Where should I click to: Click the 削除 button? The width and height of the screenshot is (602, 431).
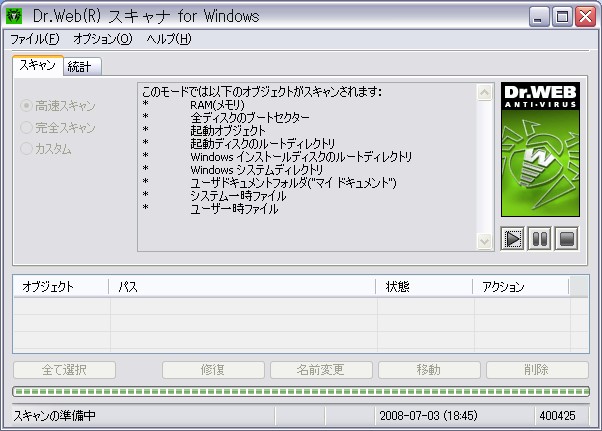point(537,370)
